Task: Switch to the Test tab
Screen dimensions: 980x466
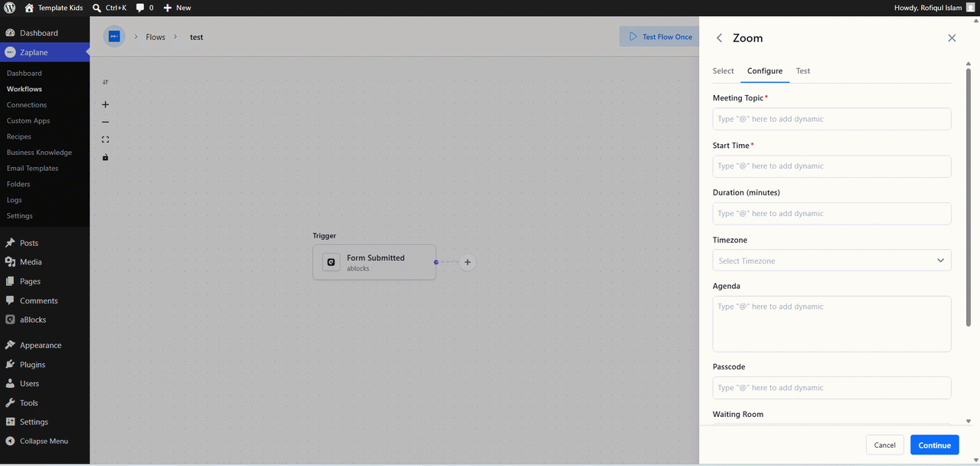Action: pyautogui.click(x=802, y=71)
